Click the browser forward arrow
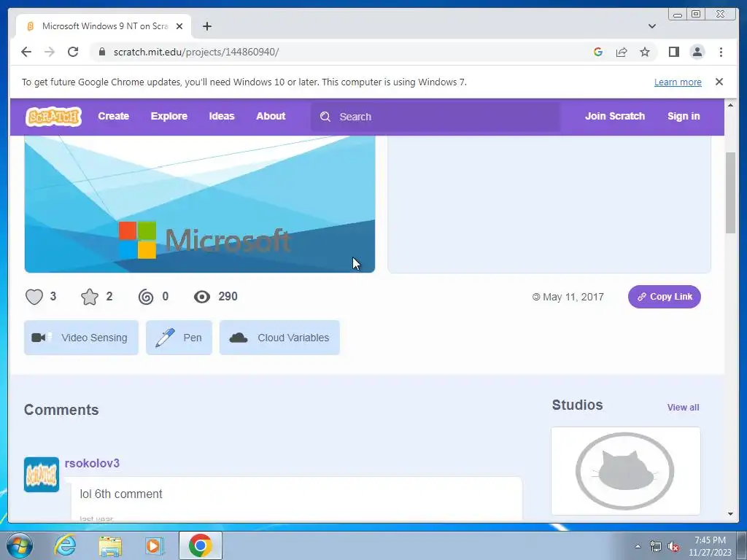The image size is (747, 560). pyautogui.click(x=50, y=52)
